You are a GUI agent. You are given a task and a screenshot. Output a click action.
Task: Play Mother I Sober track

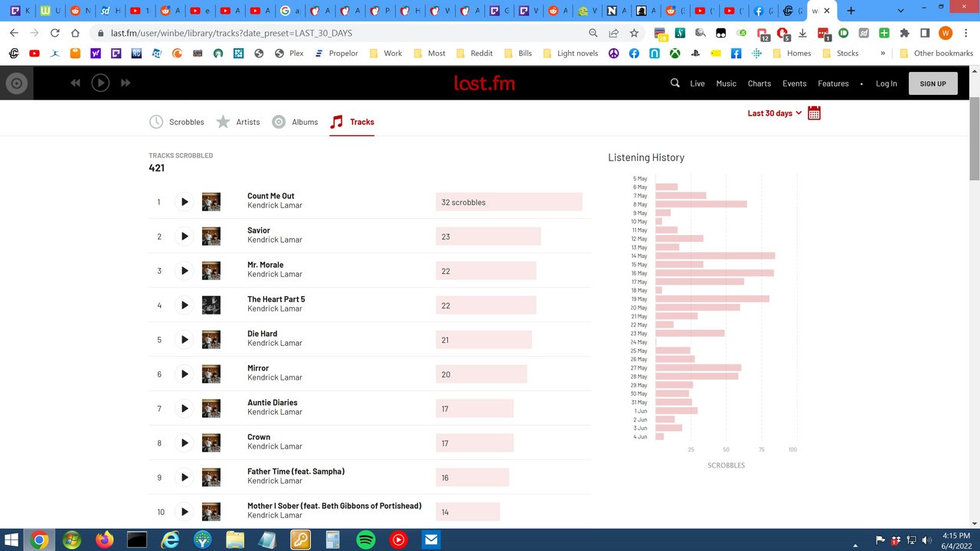[184, 512]
